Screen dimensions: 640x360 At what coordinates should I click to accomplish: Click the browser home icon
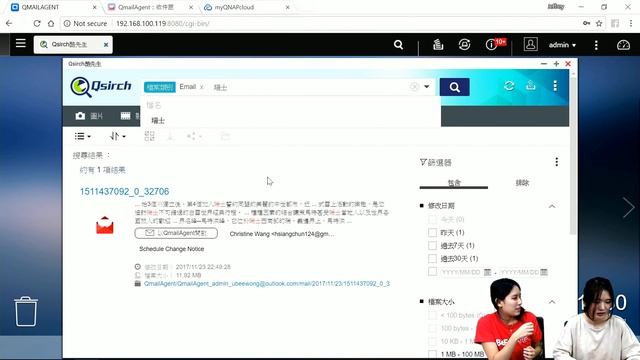51,24
